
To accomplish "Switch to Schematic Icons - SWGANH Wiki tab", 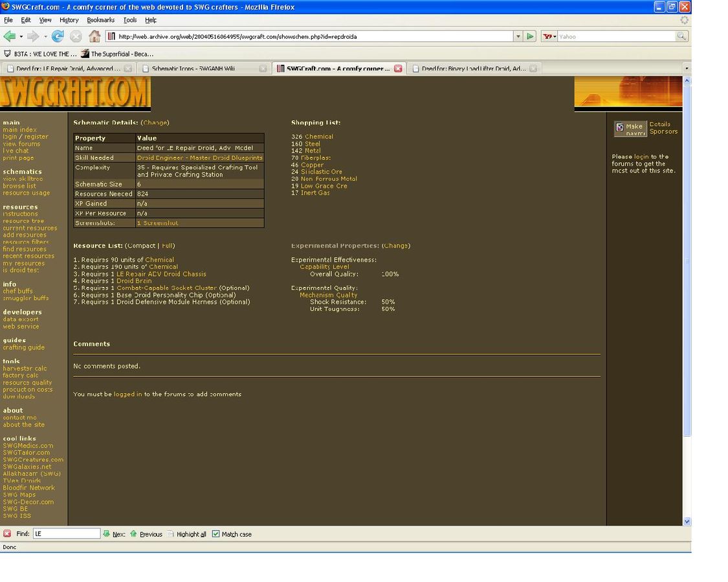I will tap(194, 68).
